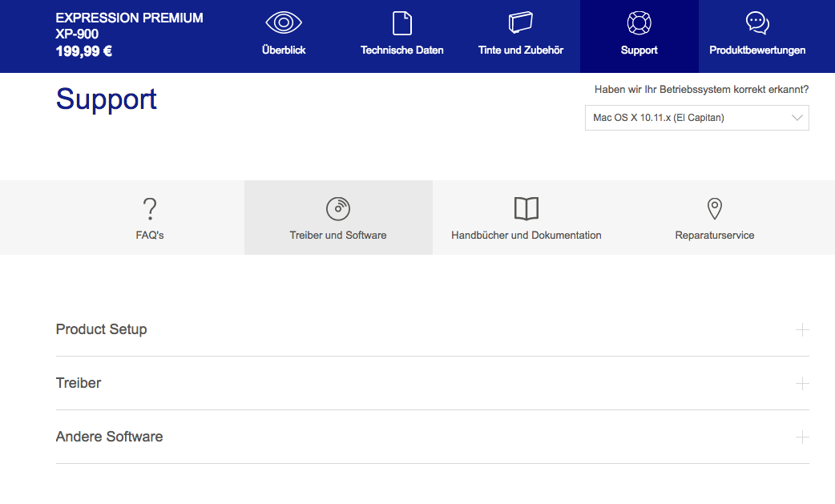Click the question mark FAQ icon
The height and width of the screenshot is (504, 835).
[x=150, y=209]
